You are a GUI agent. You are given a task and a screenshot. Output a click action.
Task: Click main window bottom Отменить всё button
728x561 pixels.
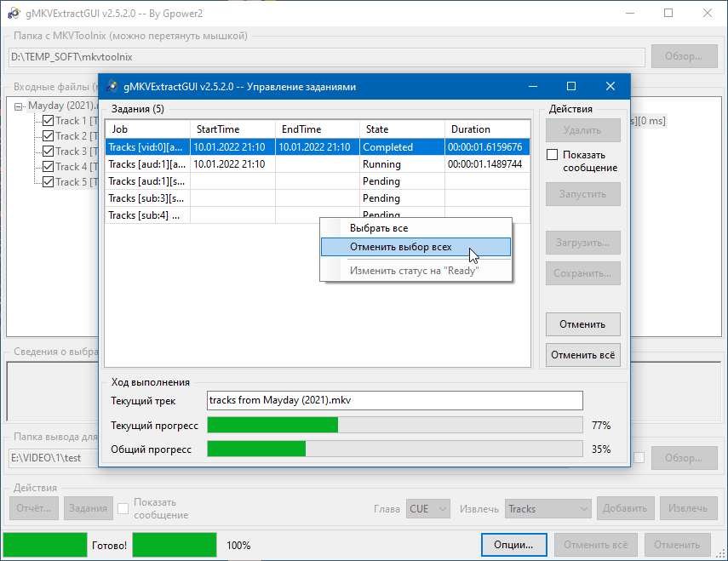[596, 545]
